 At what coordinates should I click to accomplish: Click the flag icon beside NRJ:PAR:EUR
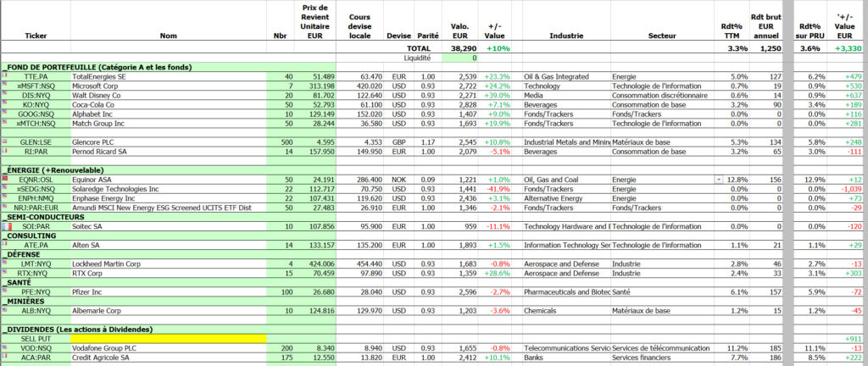(x=4, y=207)
